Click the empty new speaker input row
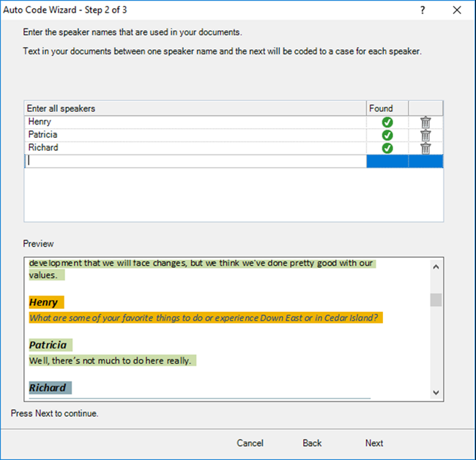 coord(195,161)
